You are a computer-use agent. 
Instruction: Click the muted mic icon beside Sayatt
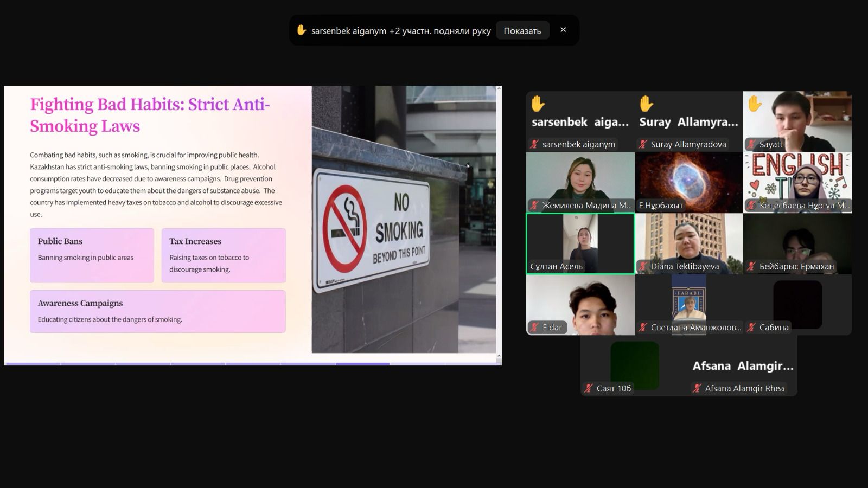point(752,144)
